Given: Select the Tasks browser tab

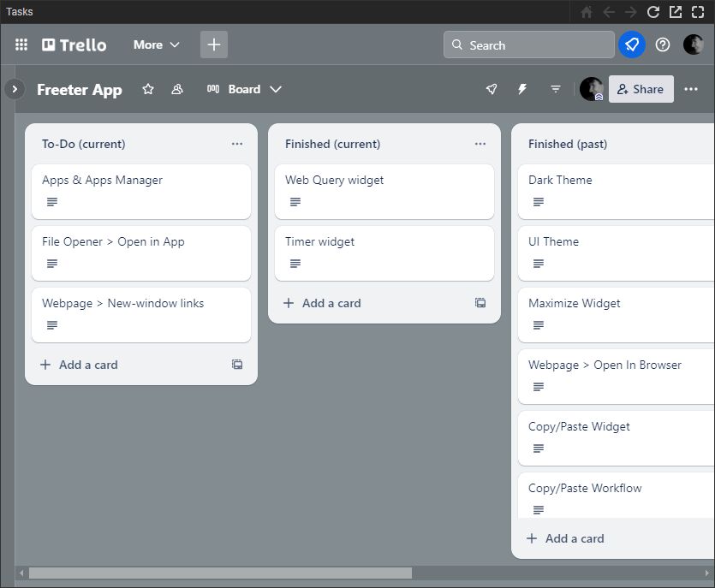Looking at the screenshot, I should click(x=19, y=12).
